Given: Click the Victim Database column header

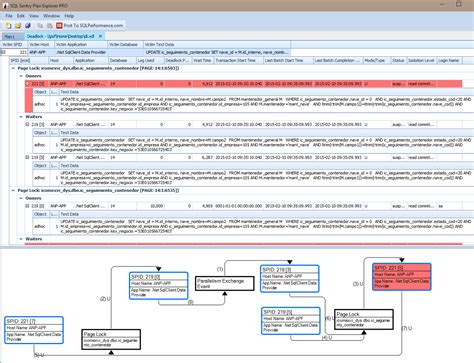Looking at the screenshot, I should tap(125, 44).
